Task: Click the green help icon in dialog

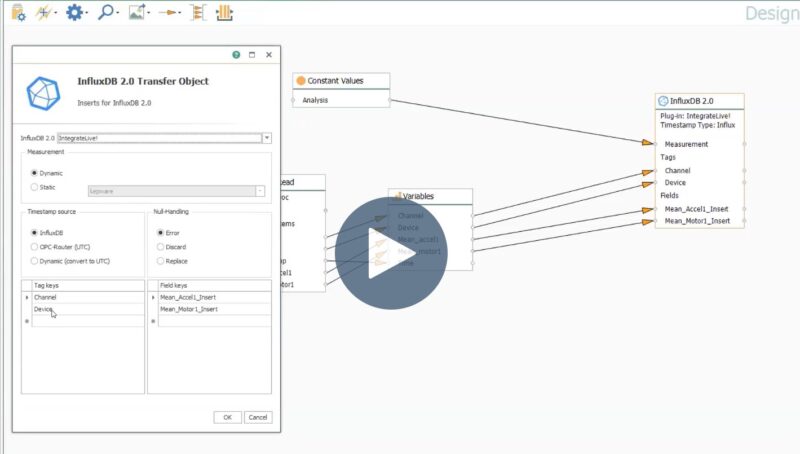Action: pyautogui.click(x=236, y=55)
